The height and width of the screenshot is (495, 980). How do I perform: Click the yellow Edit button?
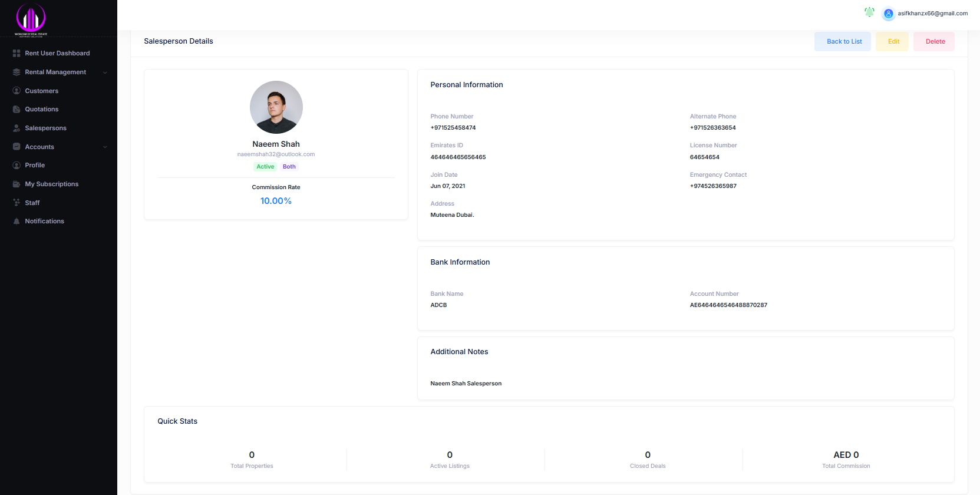[x=893, y=42]
